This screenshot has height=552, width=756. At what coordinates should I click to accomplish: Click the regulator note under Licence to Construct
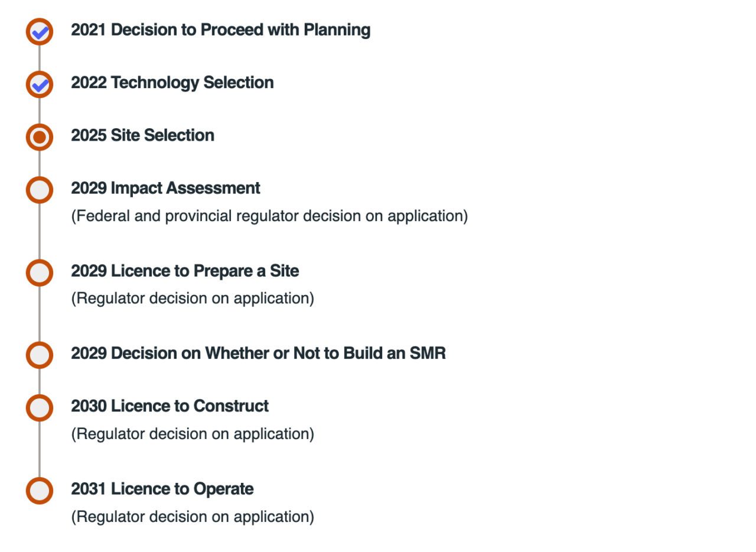coord(193,434)
